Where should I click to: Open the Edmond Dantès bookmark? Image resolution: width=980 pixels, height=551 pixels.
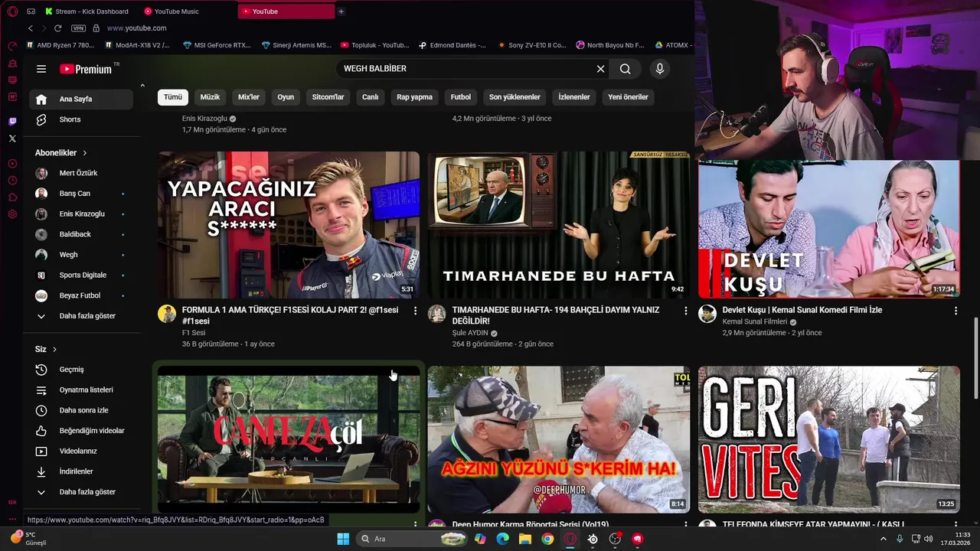[452, 45]
